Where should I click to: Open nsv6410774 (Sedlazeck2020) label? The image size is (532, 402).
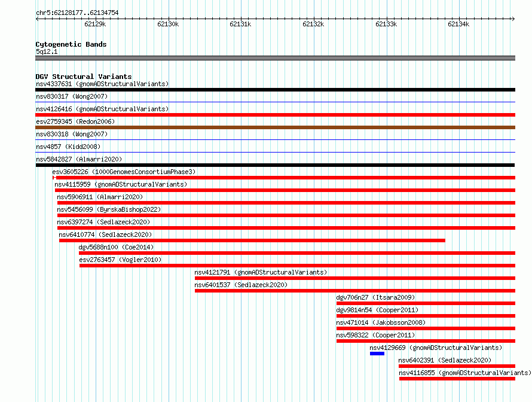(x=105, y=234)
